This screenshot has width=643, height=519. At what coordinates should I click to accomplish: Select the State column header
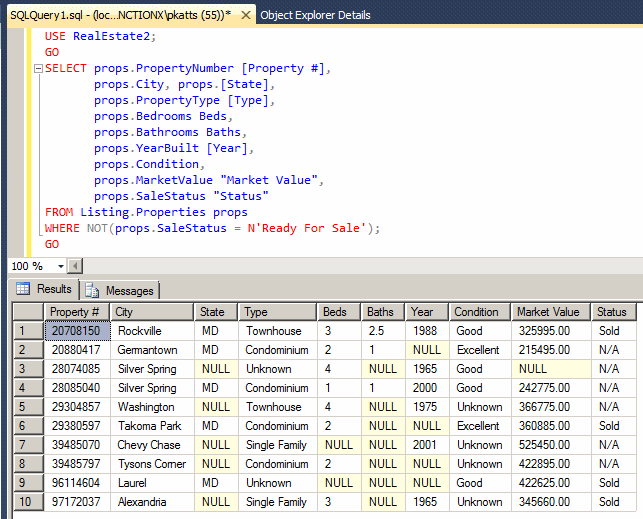pos(217,312)
